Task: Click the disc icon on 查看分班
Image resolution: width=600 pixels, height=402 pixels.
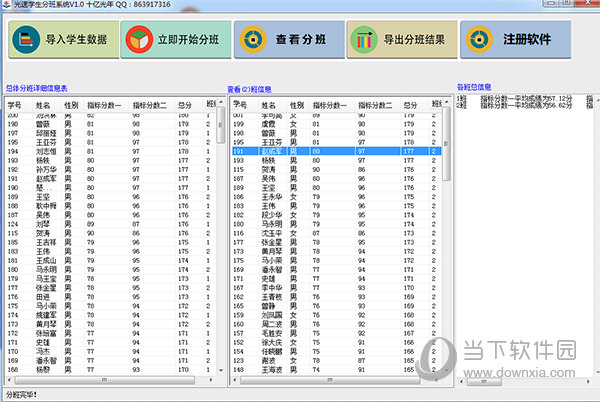Action: 257,41
